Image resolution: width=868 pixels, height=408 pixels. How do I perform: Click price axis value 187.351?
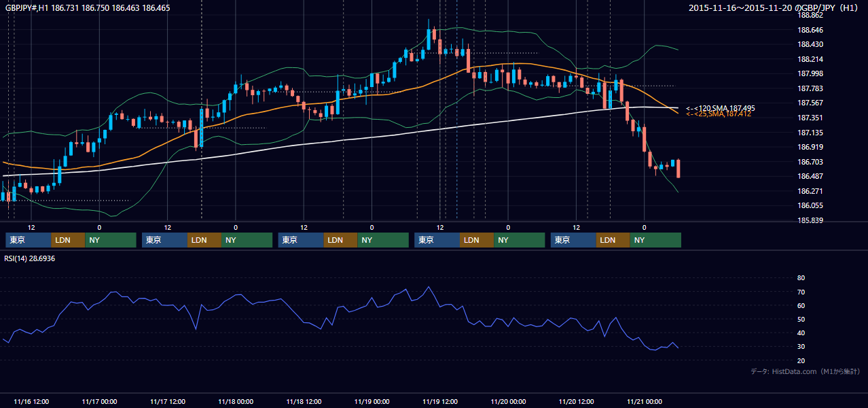point(810,118)
